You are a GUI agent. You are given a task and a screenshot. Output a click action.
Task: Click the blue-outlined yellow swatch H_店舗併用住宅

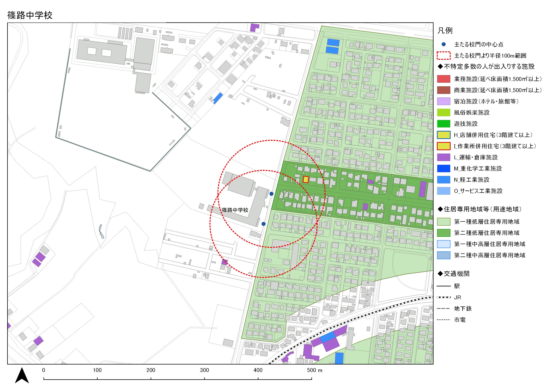(444, 135)
